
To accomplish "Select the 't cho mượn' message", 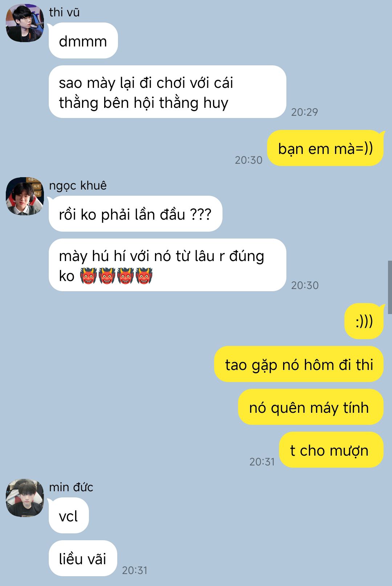I will [331, 450].
